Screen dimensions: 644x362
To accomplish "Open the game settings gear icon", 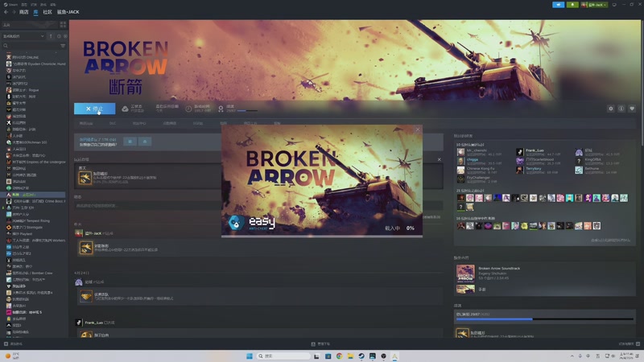I will [x=611, y=109].
